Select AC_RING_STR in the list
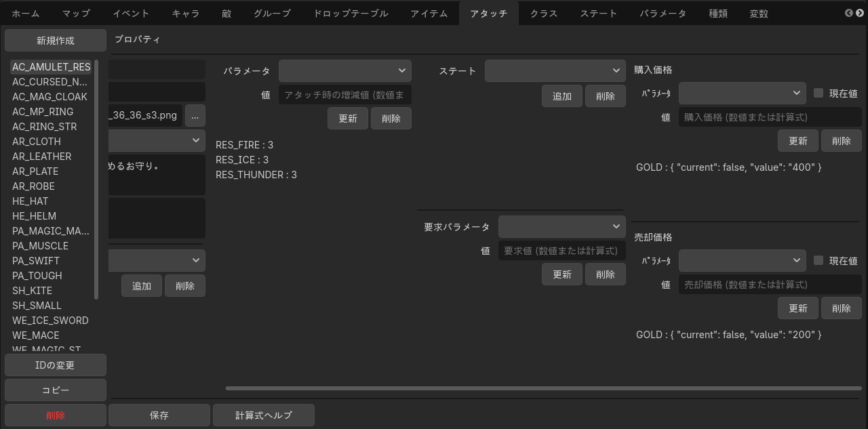This screenshot has width=868, height=429. point(52,127)
